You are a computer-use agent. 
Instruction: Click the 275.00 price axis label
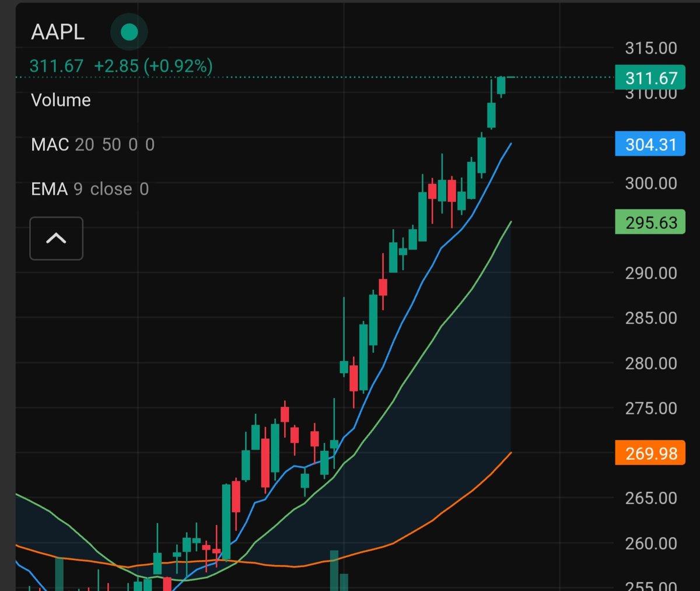pyautogui.click(x=651, y=408)
